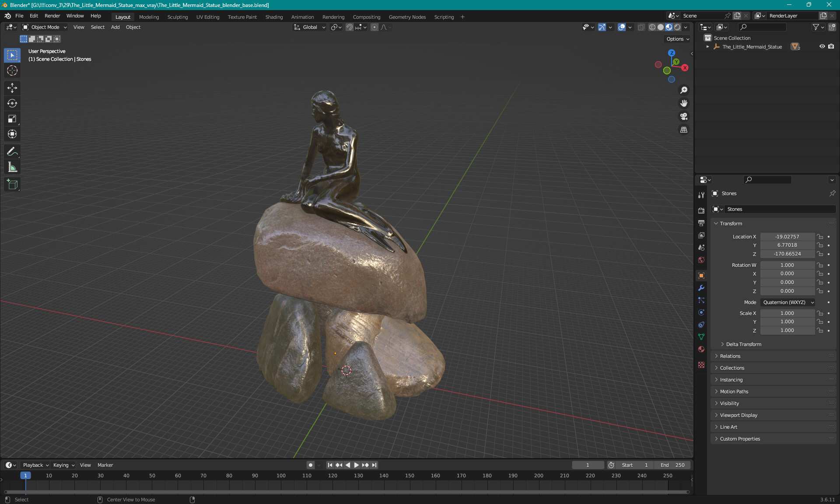Open the Object Constraints properties tab

701,325
